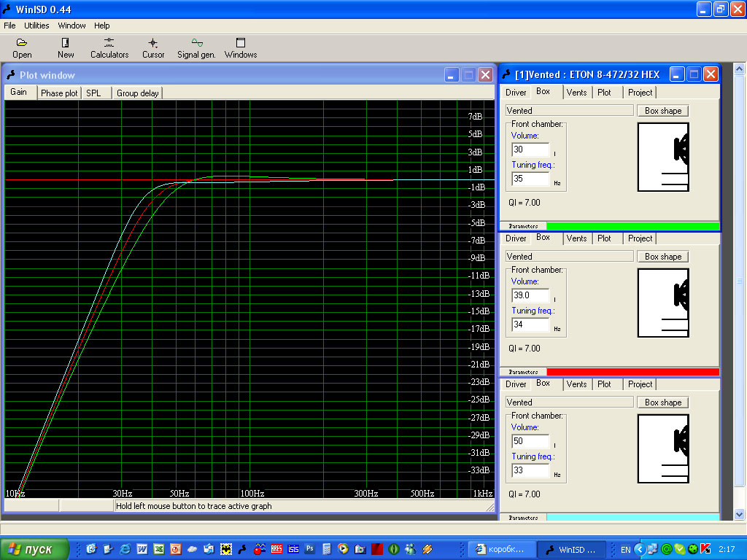Click the ARES quick launch icon
This screenshot has height=560, width=747.
(276, 549)
